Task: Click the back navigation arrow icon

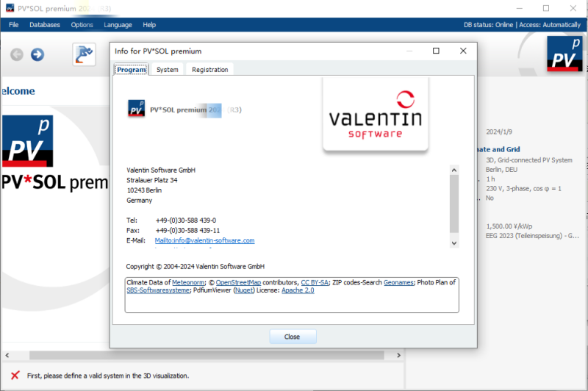Action: [16, 54]
